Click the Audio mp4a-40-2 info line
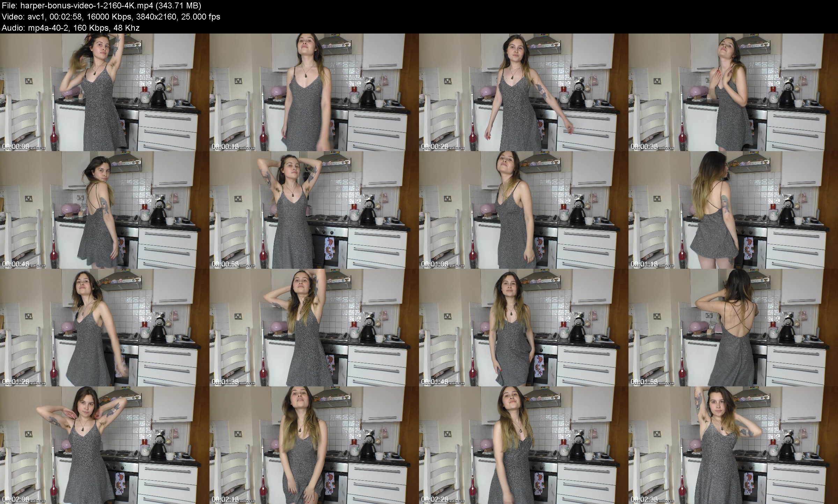The image size is (838, 504). point(70,28)
